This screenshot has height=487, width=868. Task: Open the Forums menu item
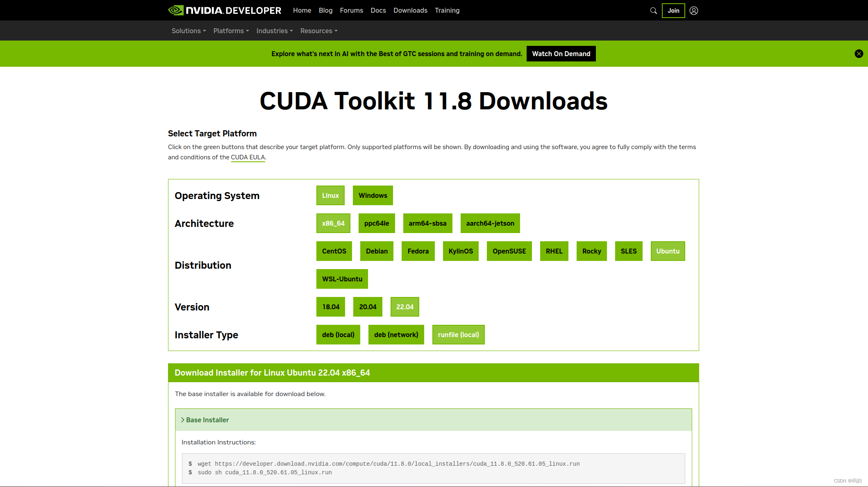(351, 10)
